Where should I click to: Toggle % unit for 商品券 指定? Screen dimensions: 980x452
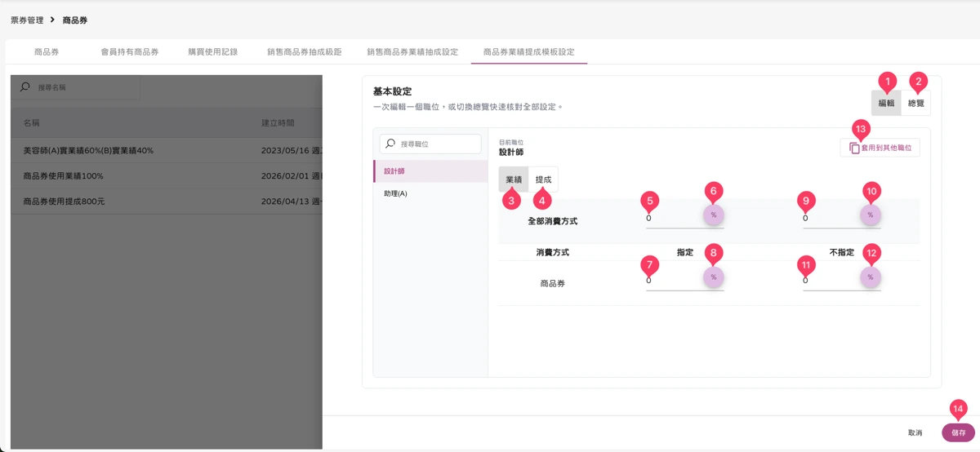click(713, 277)
